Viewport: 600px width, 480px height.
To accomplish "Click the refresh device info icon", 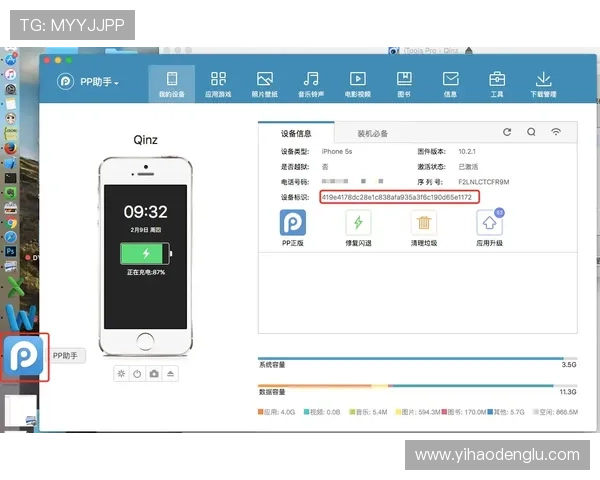I will [507, 132].
